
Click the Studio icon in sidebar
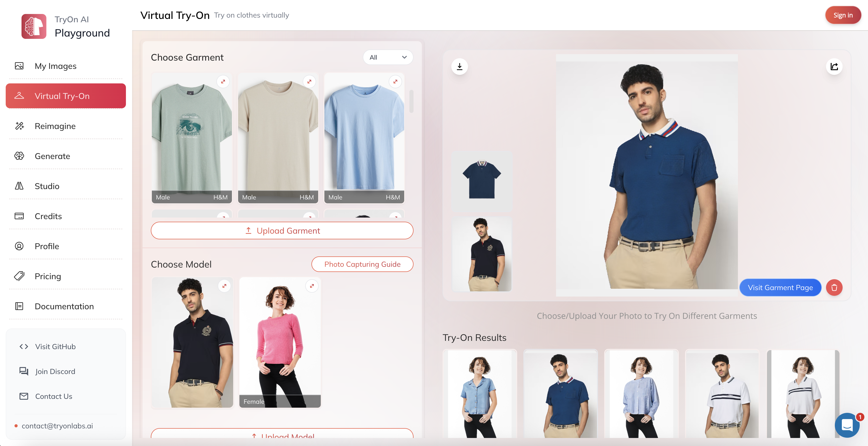pyautogui.click(x=19, y=186)
